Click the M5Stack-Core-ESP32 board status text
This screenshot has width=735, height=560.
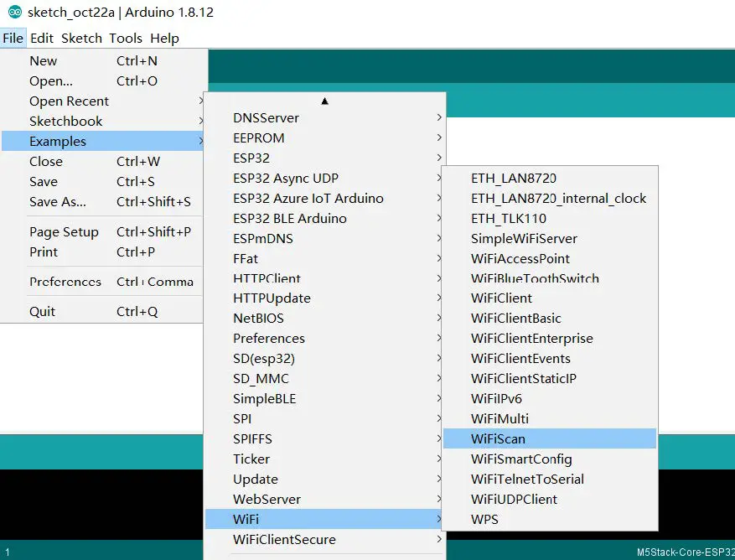point(686,552)
